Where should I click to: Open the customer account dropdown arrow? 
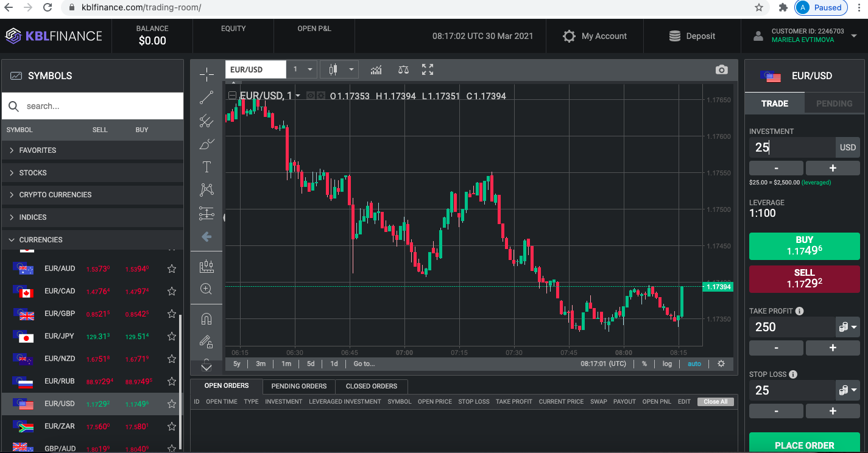[x=854, y=36]
